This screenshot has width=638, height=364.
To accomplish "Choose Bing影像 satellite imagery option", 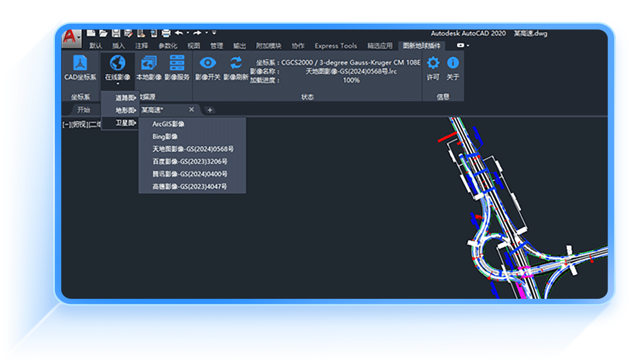I will 165,136.
